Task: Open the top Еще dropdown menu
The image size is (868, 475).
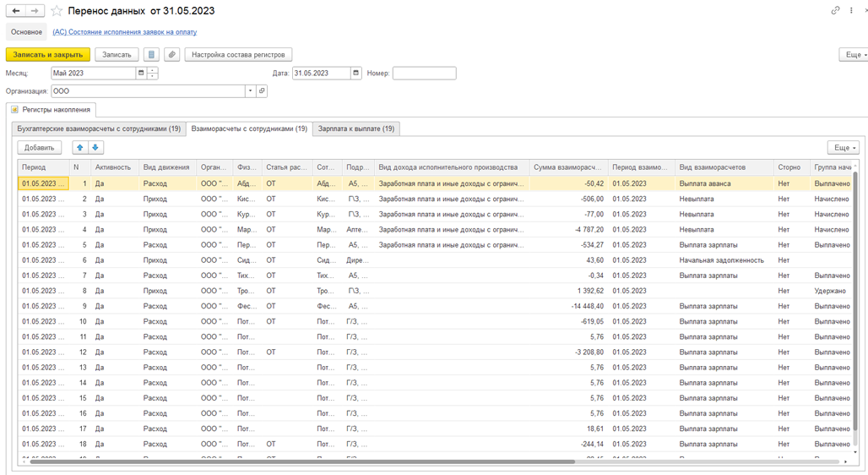Action: (854, 54)
